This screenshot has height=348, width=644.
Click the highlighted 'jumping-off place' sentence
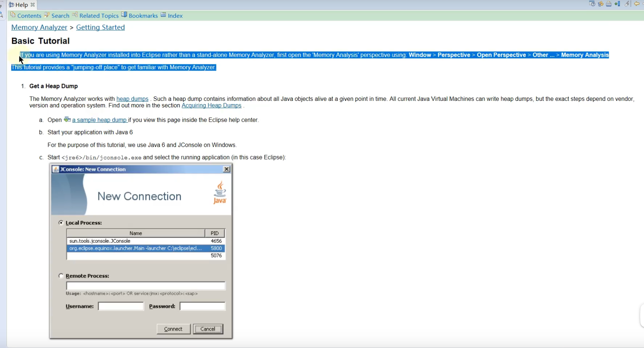(114, 67)
